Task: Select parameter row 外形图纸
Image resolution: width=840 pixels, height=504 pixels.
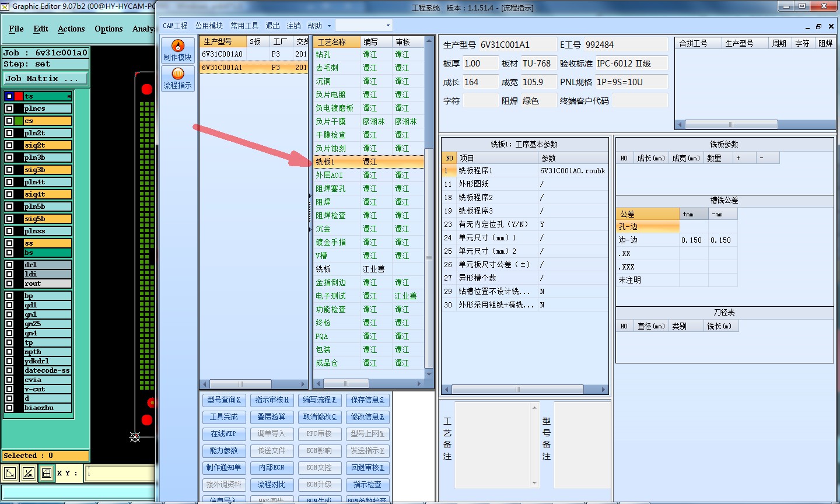Action: pyautogui.click(x=524, y=184)
